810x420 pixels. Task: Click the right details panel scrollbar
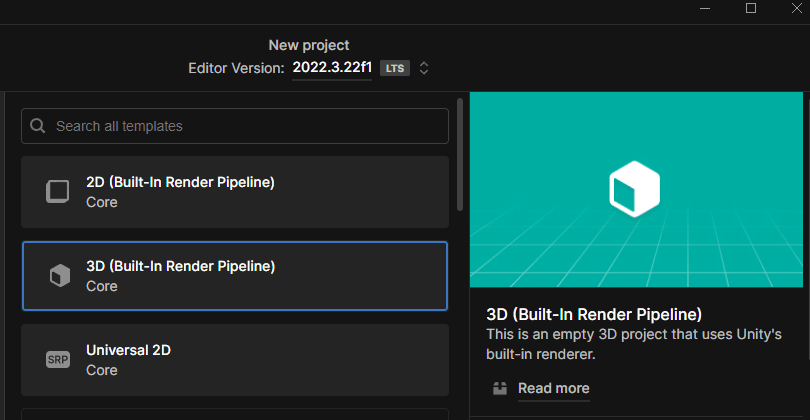[x=807, y=227]
